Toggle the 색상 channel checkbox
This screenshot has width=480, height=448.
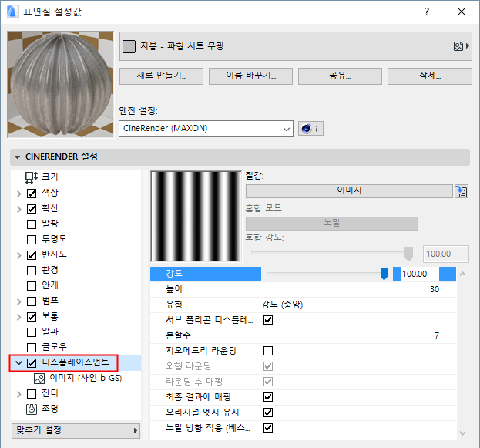tap(32, 194)
